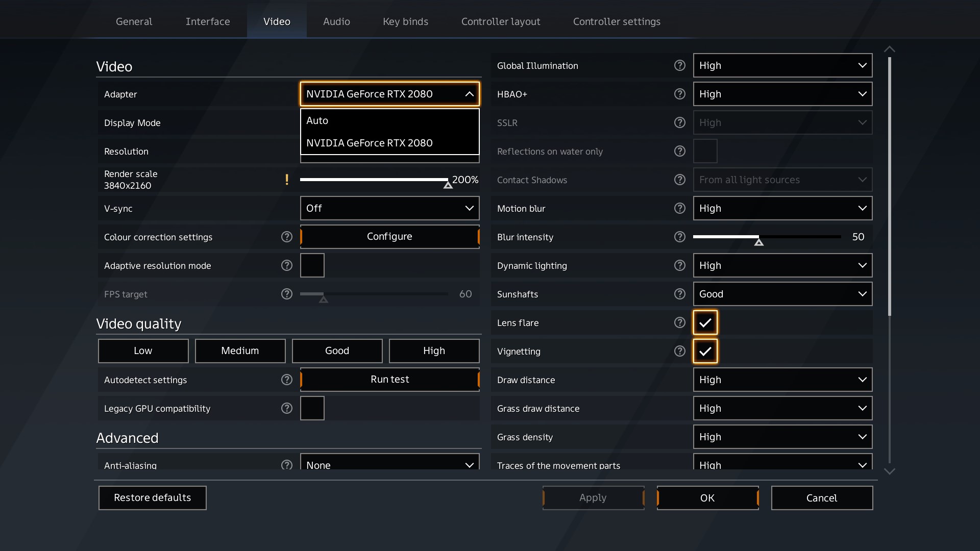The width and height of the screenshot is (980, 551).
Task: Select the Video tab
Action: click(277, 21)
